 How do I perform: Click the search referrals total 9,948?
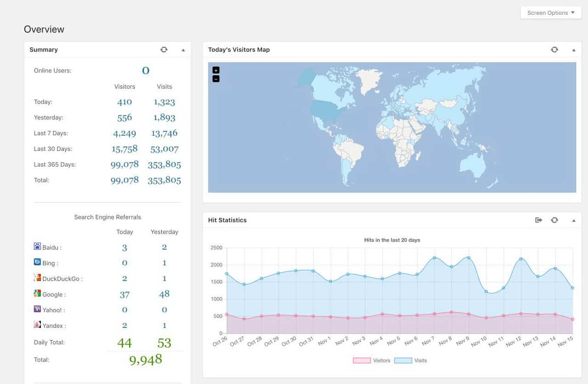point(146,360)
